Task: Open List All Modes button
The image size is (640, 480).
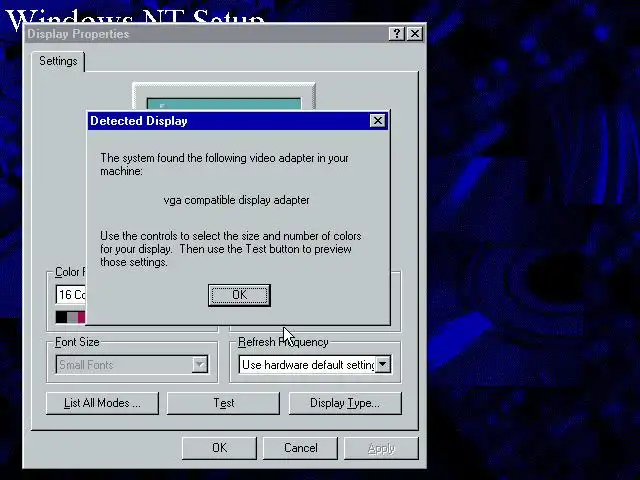Action: pos(102,403)
